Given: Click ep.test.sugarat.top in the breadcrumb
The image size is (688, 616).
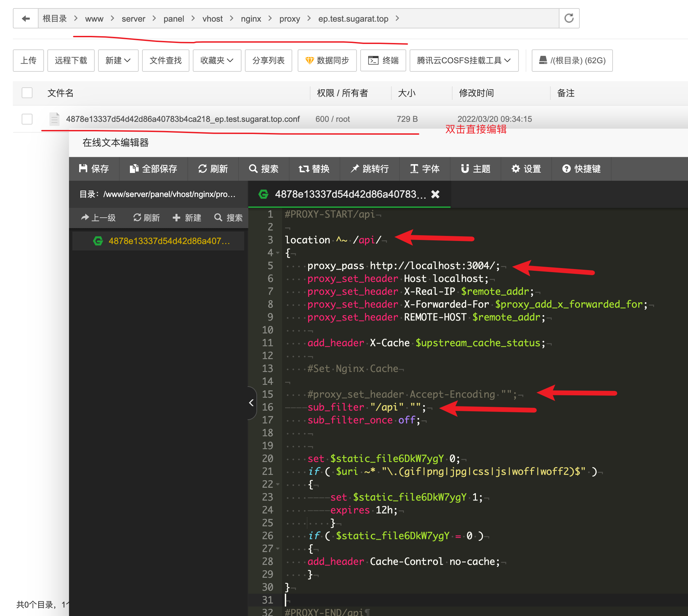Looking at the screenshot, I should (353, 19).
